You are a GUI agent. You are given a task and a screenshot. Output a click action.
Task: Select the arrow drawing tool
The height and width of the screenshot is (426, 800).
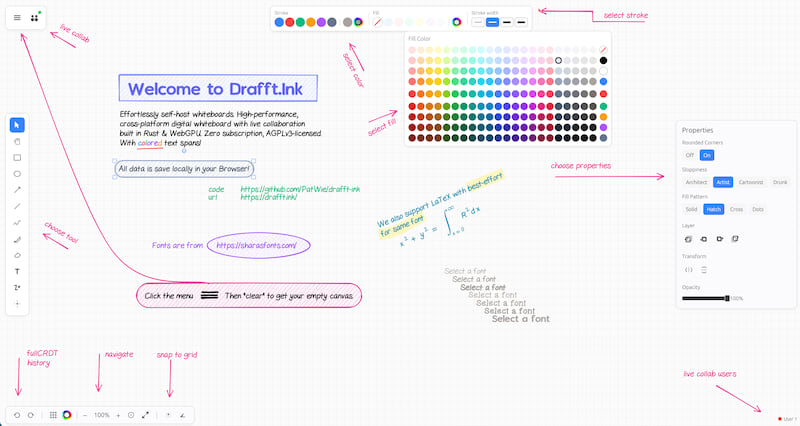tap(17, 190)
